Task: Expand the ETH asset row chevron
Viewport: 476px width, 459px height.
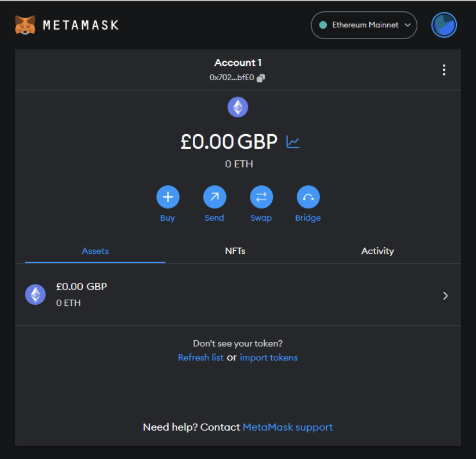Action: pyautogui.click(x=446, y=295)
